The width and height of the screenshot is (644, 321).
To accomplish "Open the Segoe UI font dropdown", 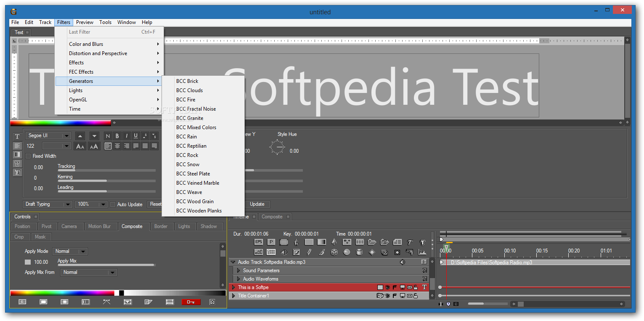I will pyautogui.click(x=48, y=135).
